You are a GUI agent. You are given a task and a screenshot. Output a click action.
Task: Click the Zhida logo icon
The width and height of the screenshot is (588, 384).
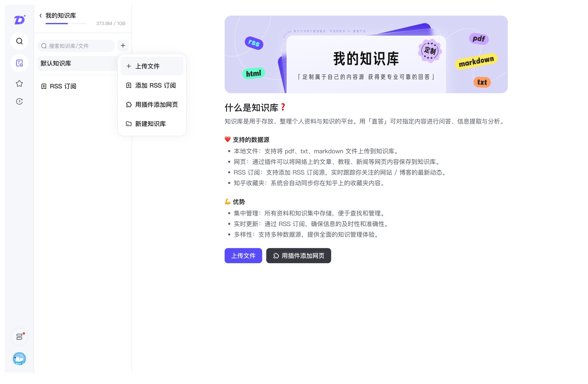tap(20, 20)
